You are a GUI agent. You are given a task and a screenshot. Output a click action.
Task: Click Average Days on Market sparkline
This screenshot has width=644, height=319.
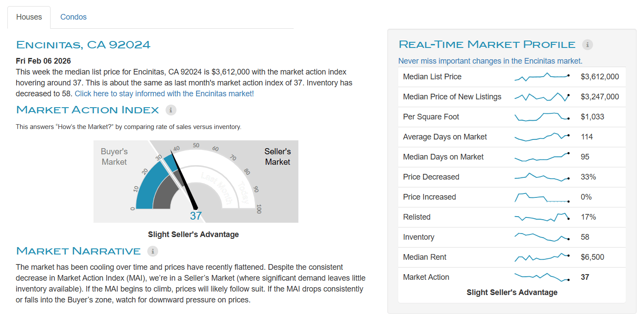pos(542,137)
